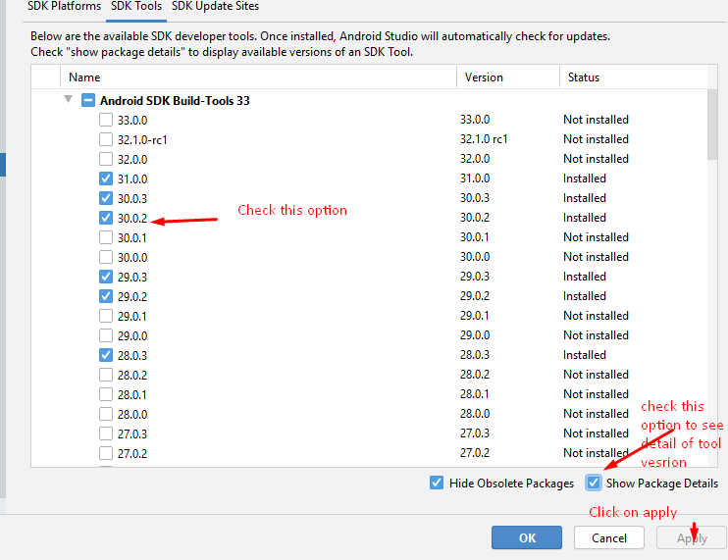
Task: Click the package list vertical scrollbar thumb
Action: click(x=712, y=125)
